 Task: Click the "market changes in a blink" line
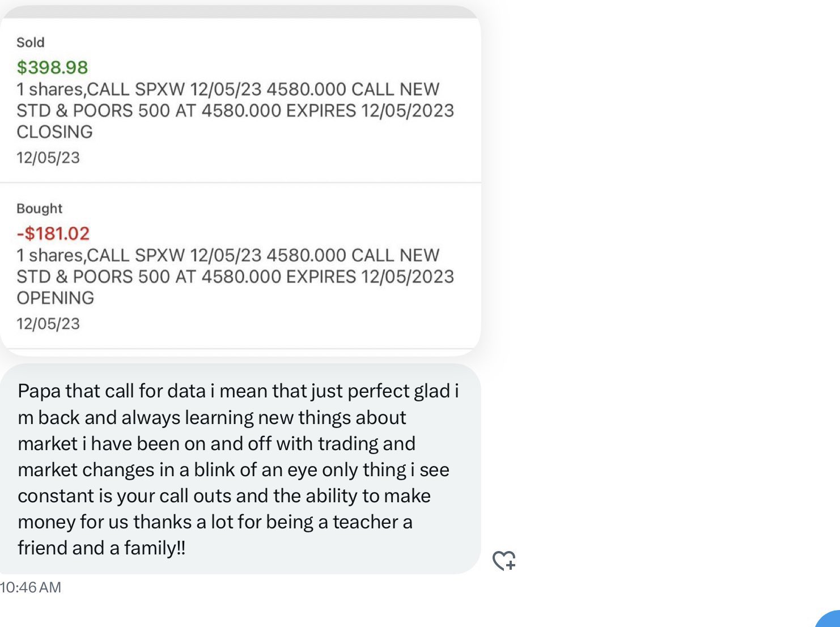coord(233,470)
